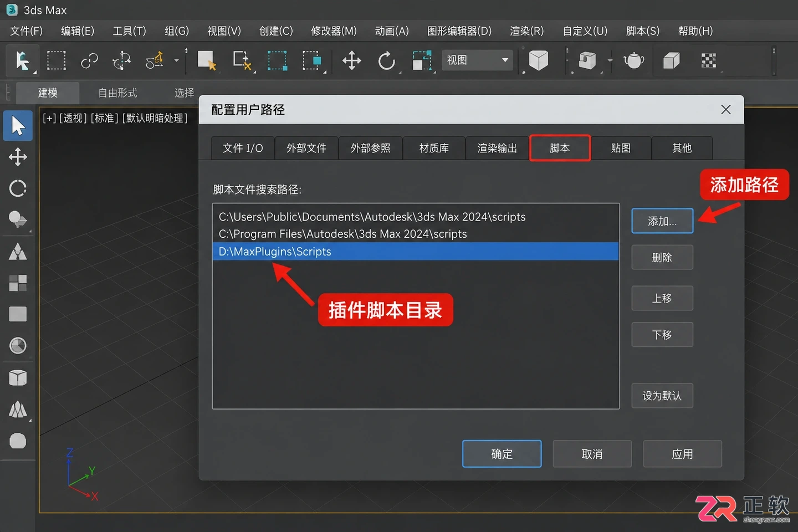The image size is (798, 532).
Task: Click the white cube icon beside the view dropdown
Action: coord(538,60)
